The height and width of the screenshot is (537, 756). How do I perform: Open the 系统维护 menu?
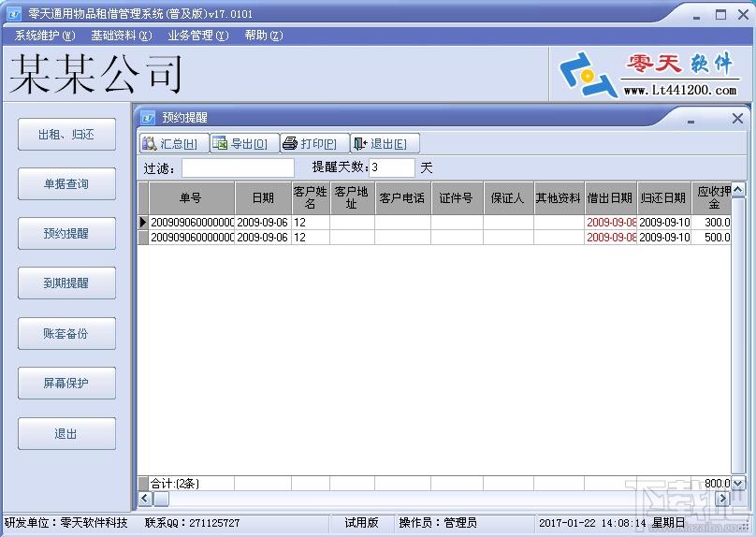[45, 36]
